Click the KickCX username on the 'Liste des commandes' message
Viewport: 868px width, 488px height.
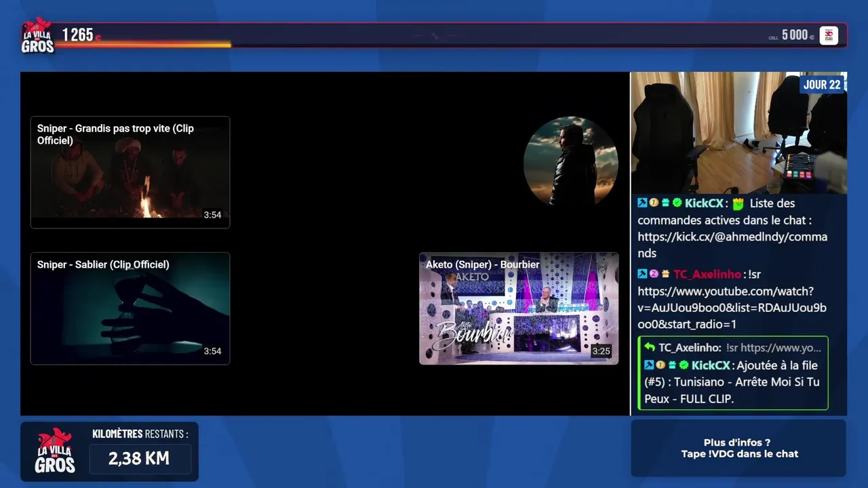[x=704, y=203]
